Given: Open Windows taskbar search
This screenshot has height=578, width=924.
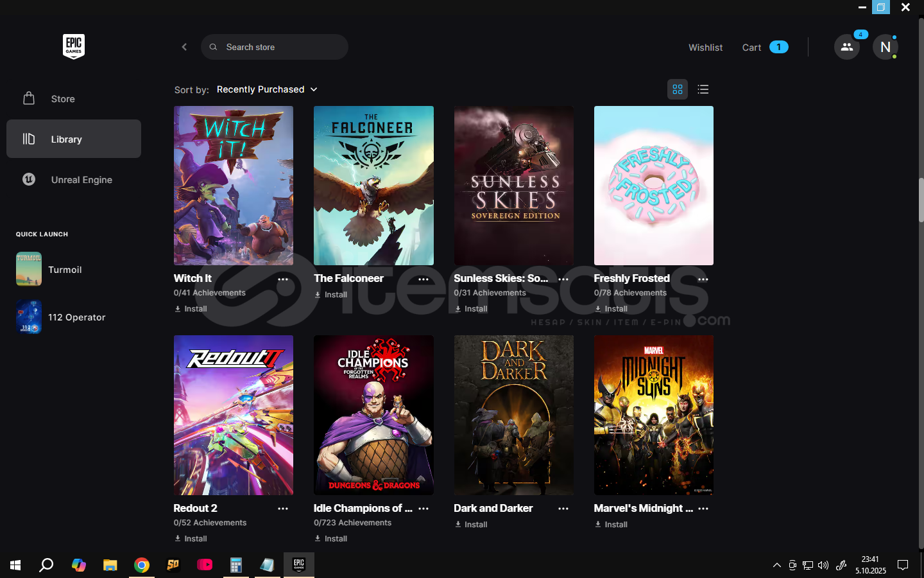Looking at the screenshot, I should [x=46, y=565].
